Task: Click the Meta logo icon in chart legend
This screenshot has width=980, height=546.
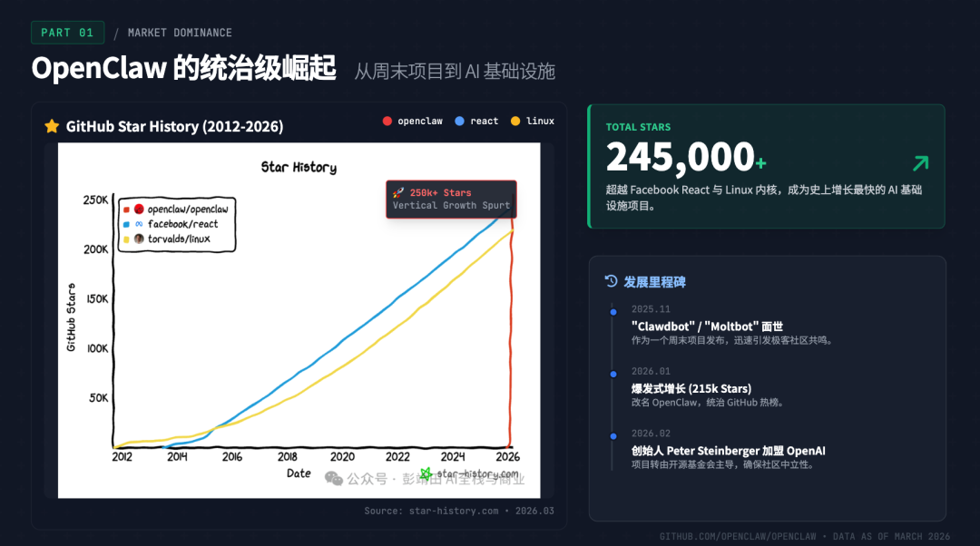Action: [139, 224]
